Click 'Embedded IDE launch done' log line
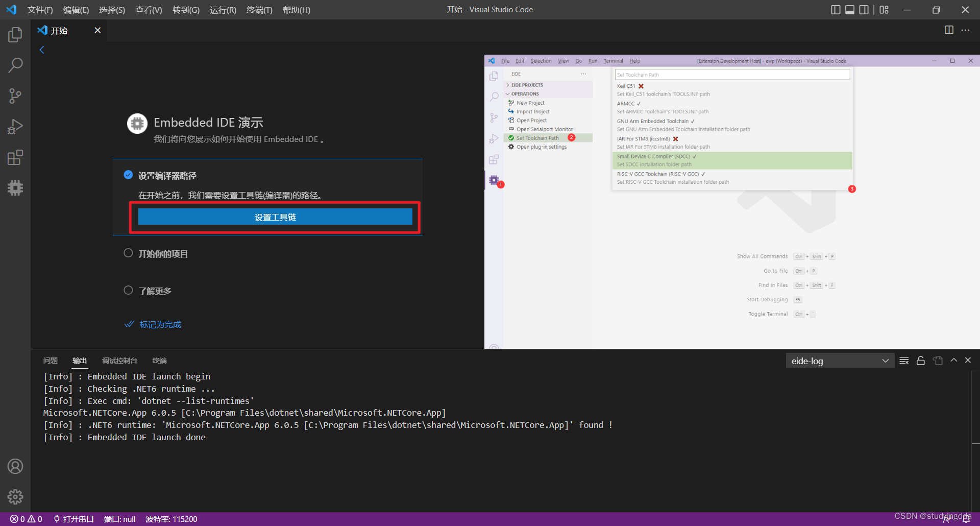This screenshot has width=980, height=526. point(125,437)
